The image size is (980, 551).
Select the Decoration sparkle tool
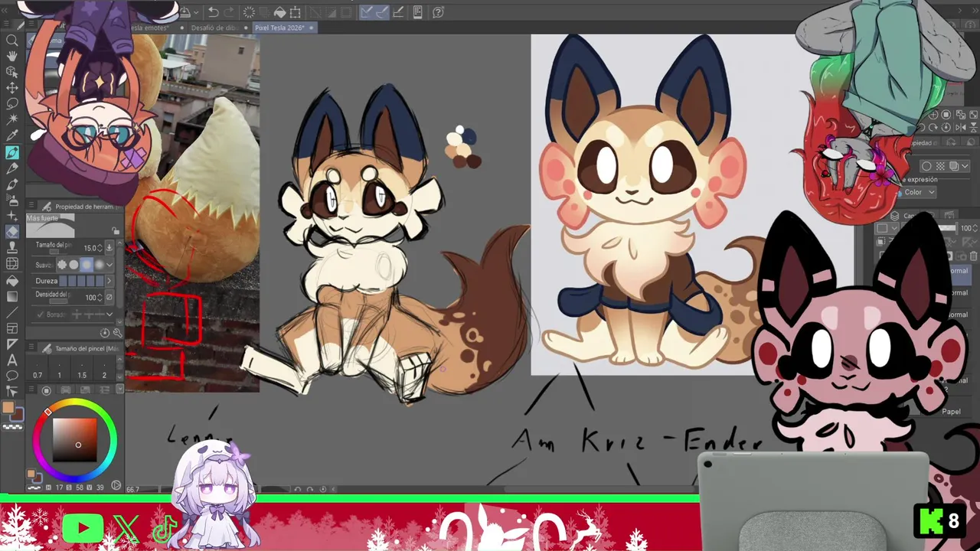(x=12, y=216)
